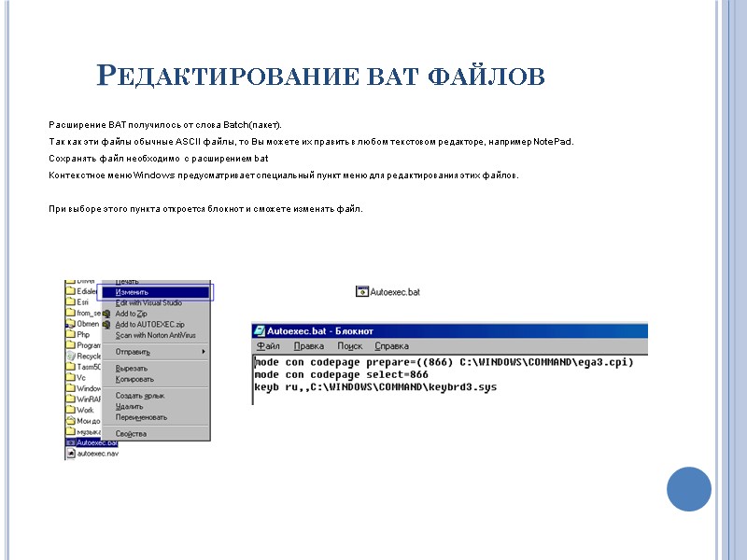Select the from_se folder icon

click(x=71, y=313)
